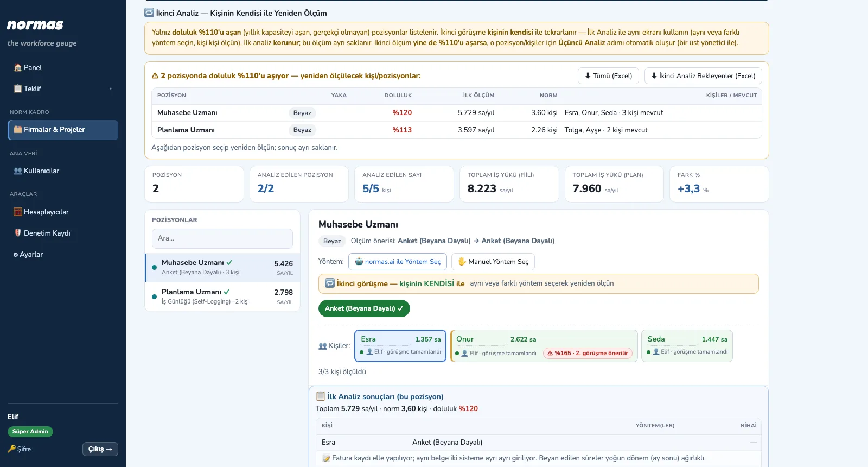Log out with the Çıkış button
Image resolution: width=868 pixels, height=467 pixels.
pyautogui.click(x=100, y=449)
